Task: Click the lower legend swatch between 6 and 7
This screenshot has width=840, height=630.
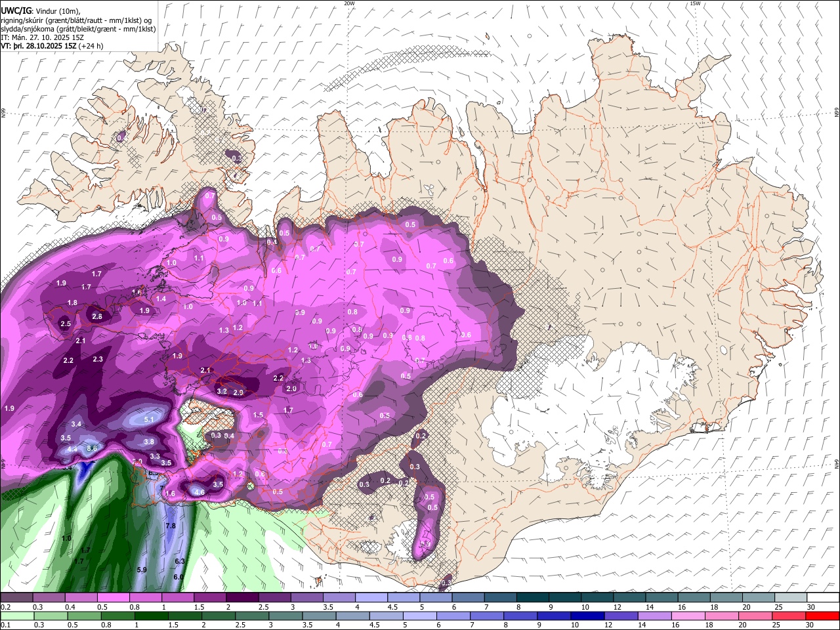Action: coord(453,616)
